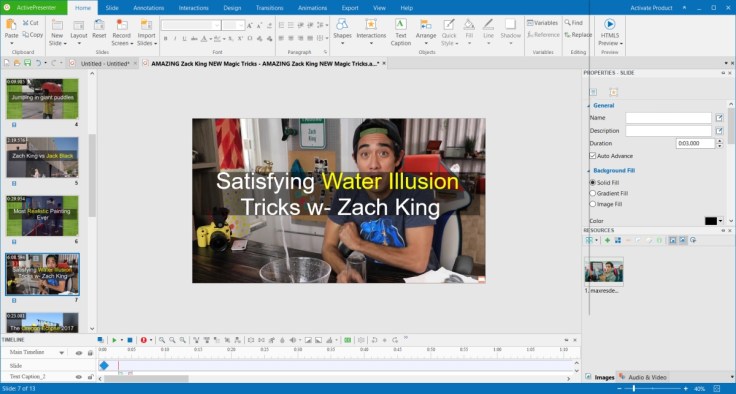Click the Replace button in Editing

(x=578, y=35)
